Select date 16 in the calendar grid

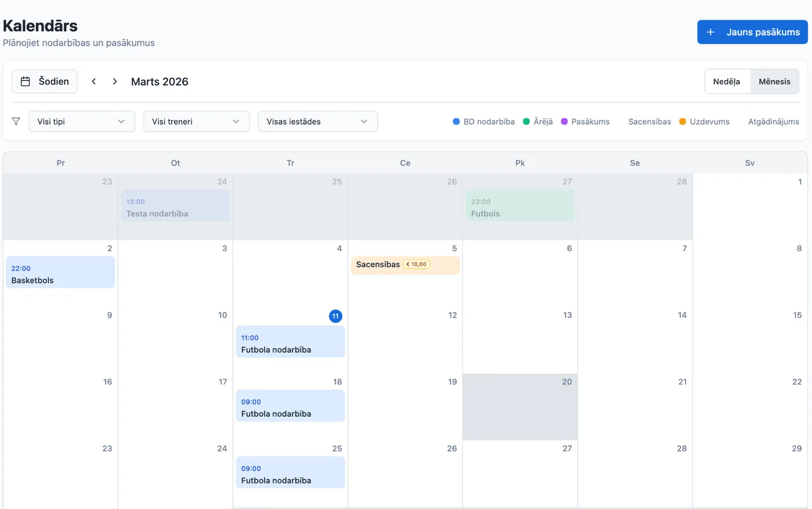107,381
